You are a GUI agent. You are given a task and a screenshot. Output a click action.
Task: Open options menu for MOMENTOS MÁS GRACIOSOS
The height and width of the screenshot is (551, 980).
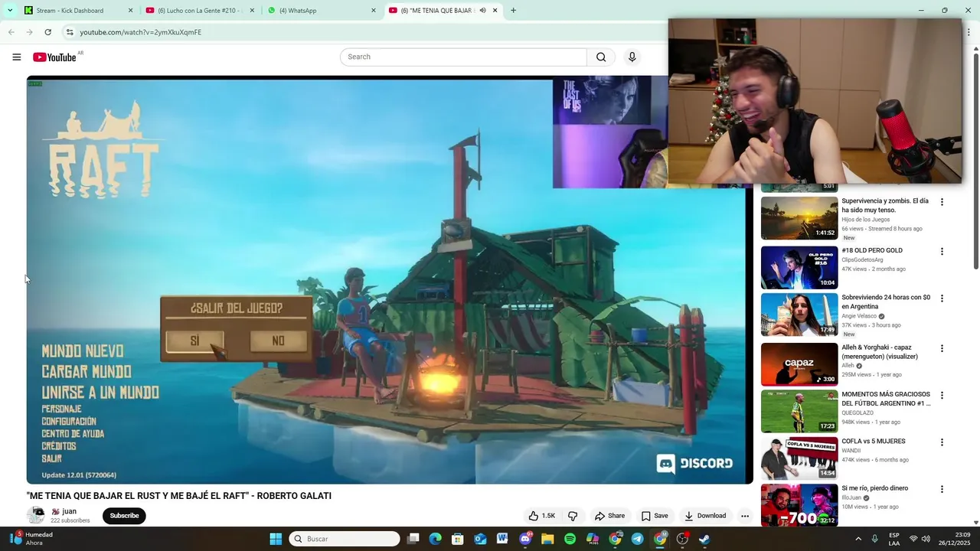942,396
